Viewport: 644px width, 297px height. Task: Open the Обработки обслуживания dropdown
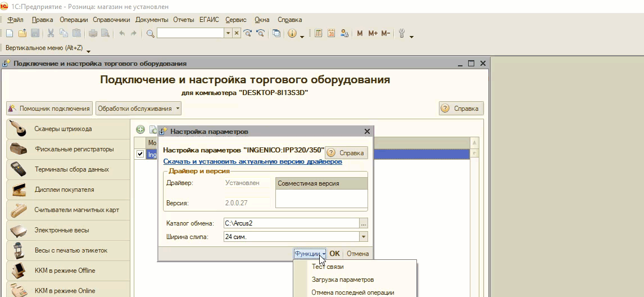click(x=138, y=109)
